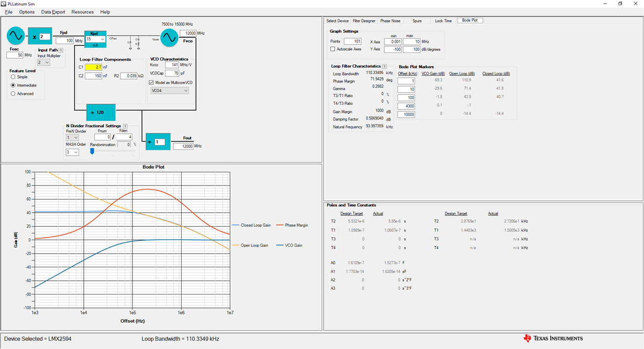
Task: Open help icon for N Divider Fractional Settings
Action: click(125, 126)
